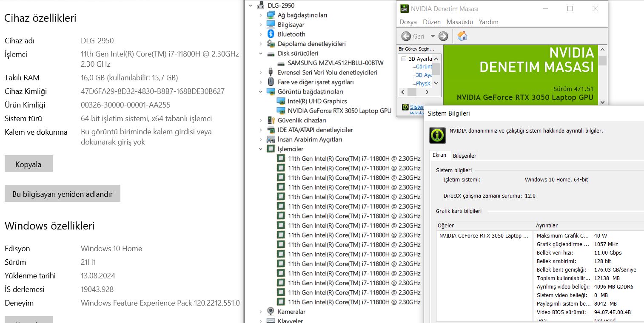Click the Ağ bağdaştırıcıları network adapter icon
Screen dimensions: 644x323
[271, 15]
